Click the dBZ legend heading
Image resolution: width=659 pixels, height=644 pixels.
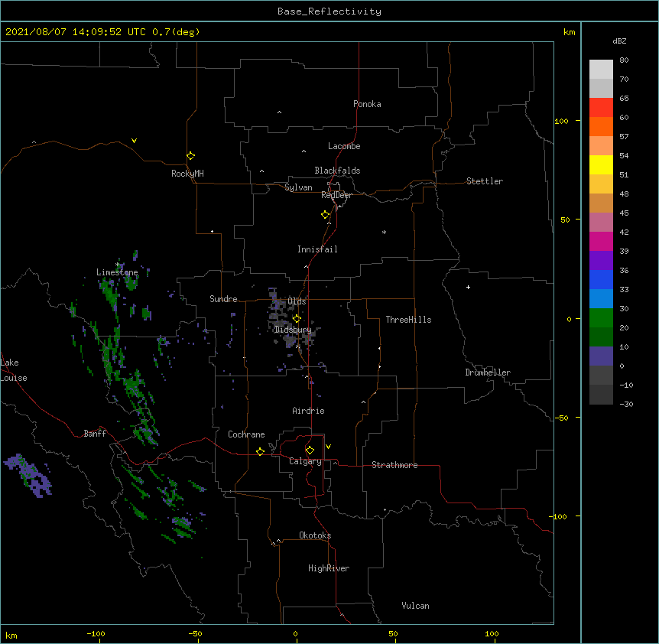(x=619, y=41)
